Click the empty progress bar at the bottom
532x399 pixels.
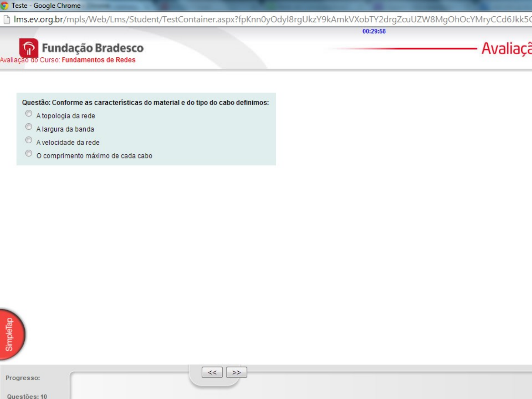[x=332, y=386]
